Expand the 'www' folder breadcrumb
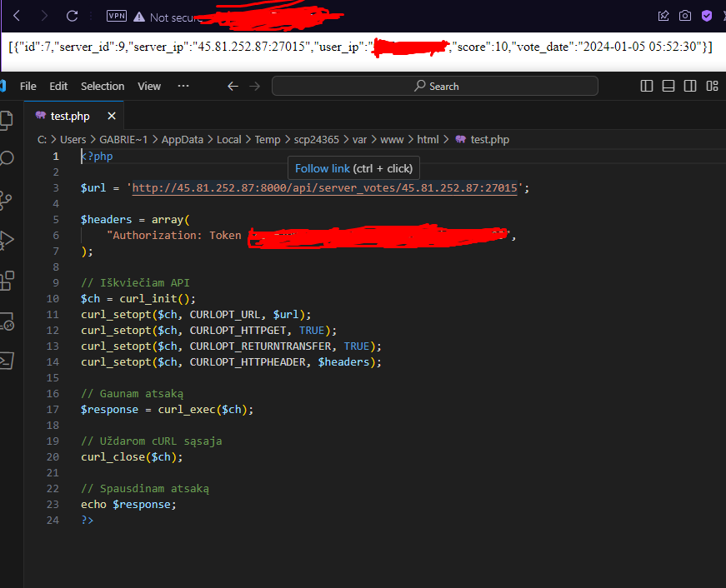Screen dimensions: 726x588 (392, 139)
